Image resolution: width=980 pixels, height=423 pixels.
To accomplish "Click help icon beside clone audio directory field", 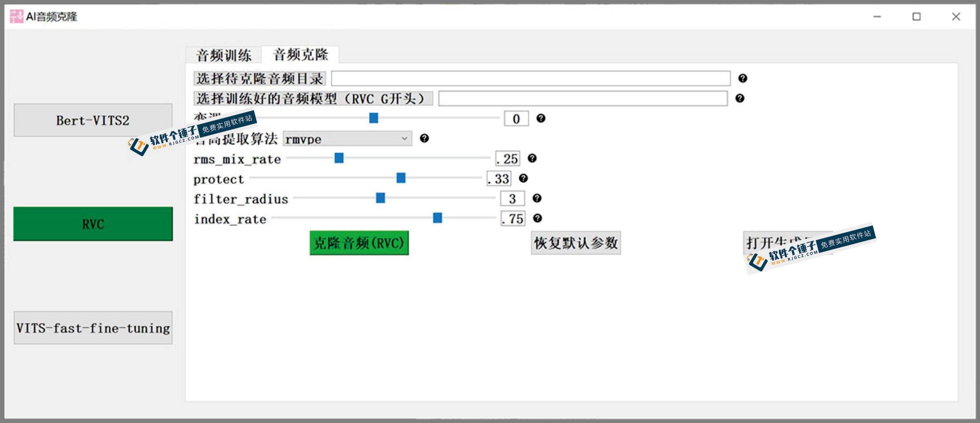I will [743, 79].
